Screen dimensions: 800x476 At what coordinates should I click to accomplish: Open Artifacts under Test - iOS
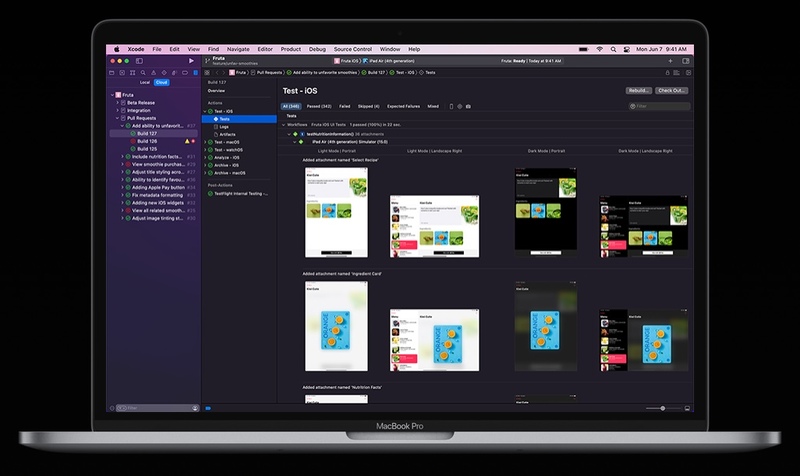pyautogui.click(x=228, y=134)
